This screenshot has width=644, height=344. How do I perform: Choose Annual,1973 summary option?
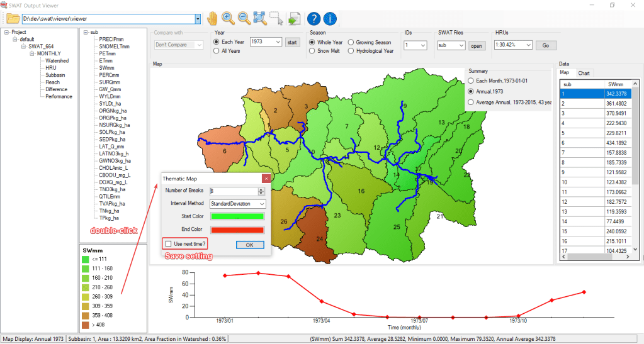click(x=471, y=92)
